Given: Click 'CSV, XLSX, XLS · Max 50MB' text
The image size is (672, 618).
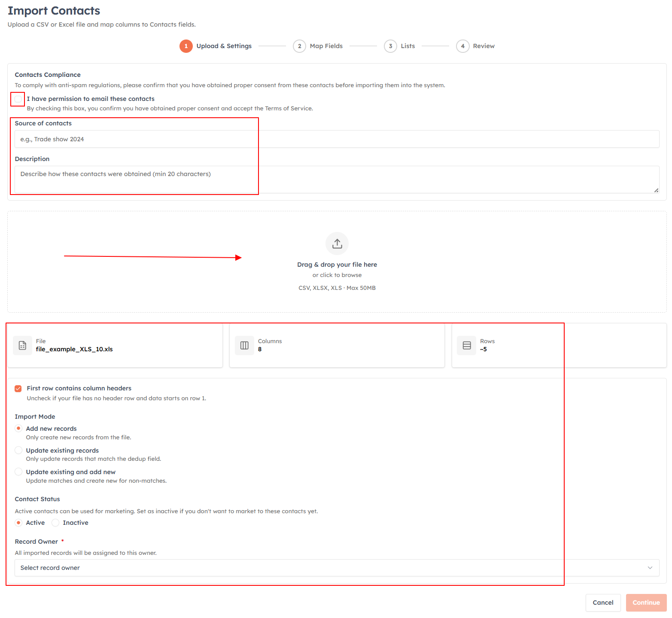Looking at the screenshot, I should 337,288.
